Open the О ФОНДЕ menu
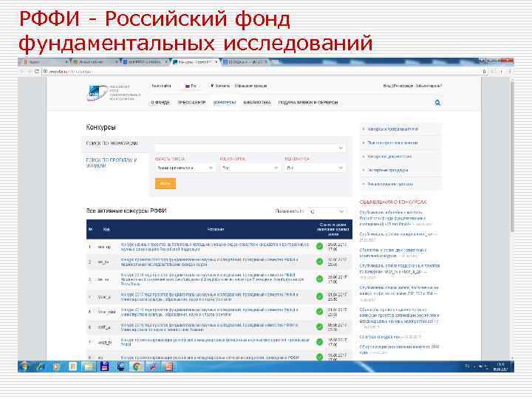This screenshot has height=399, width=532. (160, 103)
